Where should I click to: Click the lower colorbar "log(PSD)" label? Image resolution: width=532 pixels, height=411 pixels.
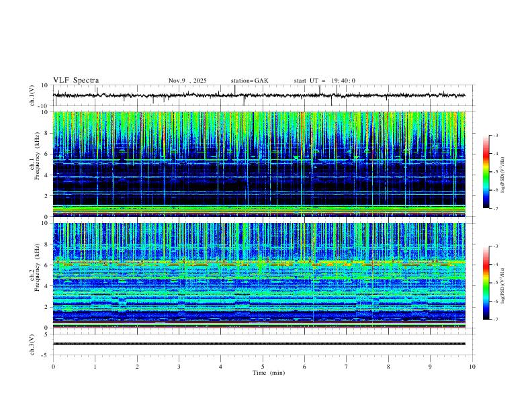[503, 286]
